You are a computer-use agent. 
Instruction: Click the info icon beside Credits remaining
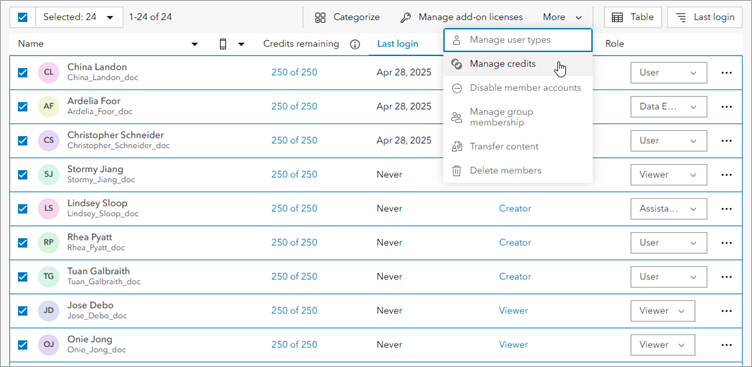(x=354, y=44)
